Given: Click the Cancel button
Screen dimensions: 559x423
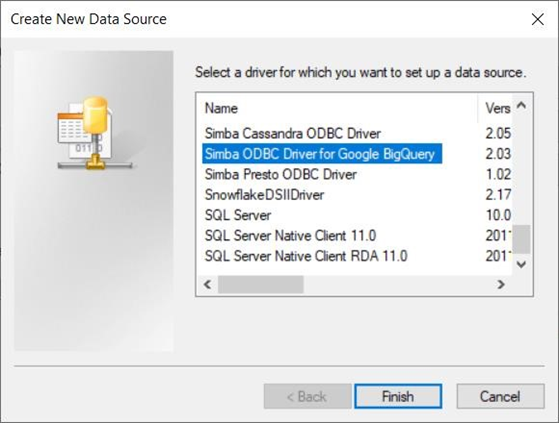Looking at the screenshot, I should point(500,396).
